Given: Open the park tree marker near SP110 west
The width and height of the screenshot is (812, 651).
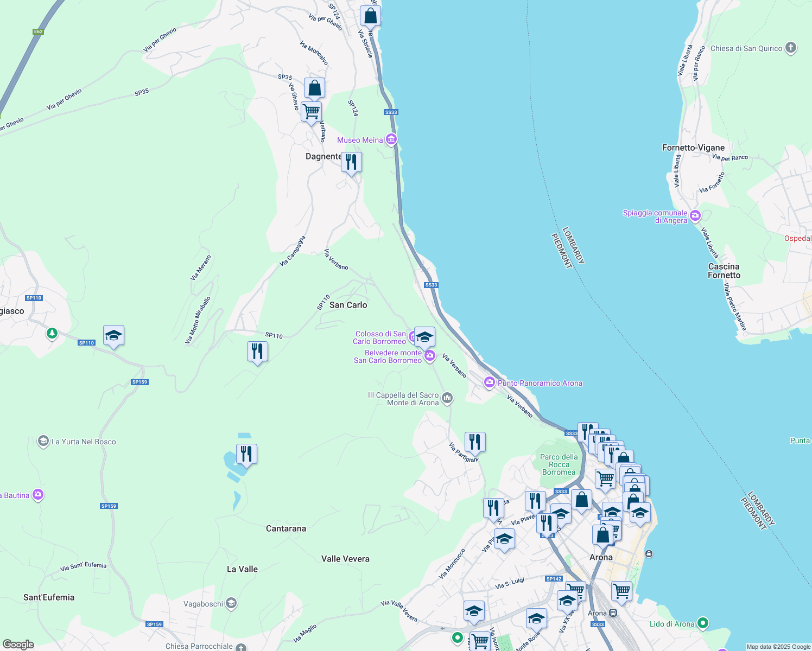Looking at the screenshot, I should coord(52,333).
